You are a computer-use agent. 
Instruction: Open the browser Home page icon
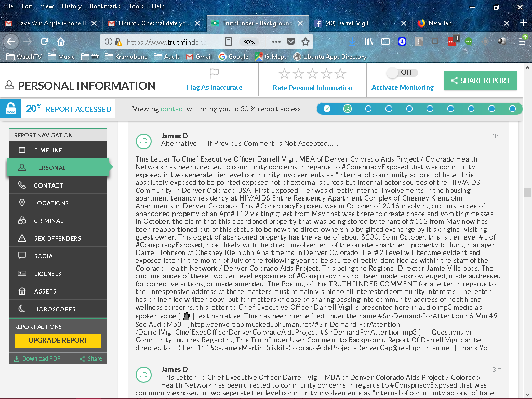point(61,42)
